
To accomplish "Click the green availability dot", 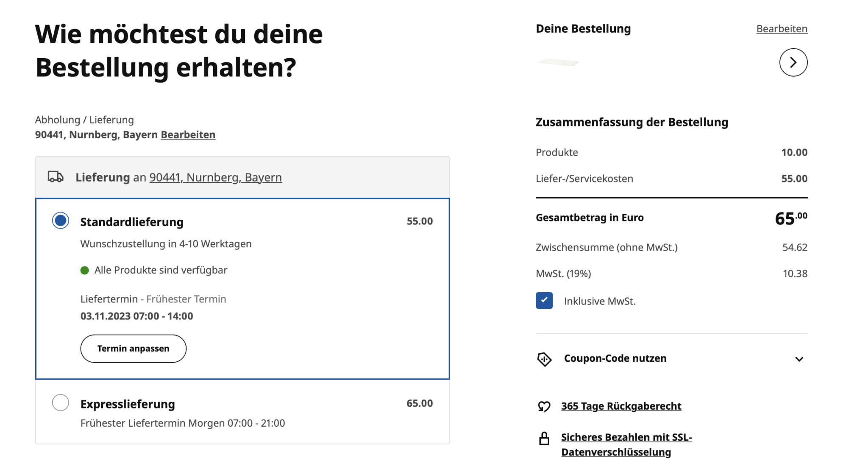I will point(85,271).
